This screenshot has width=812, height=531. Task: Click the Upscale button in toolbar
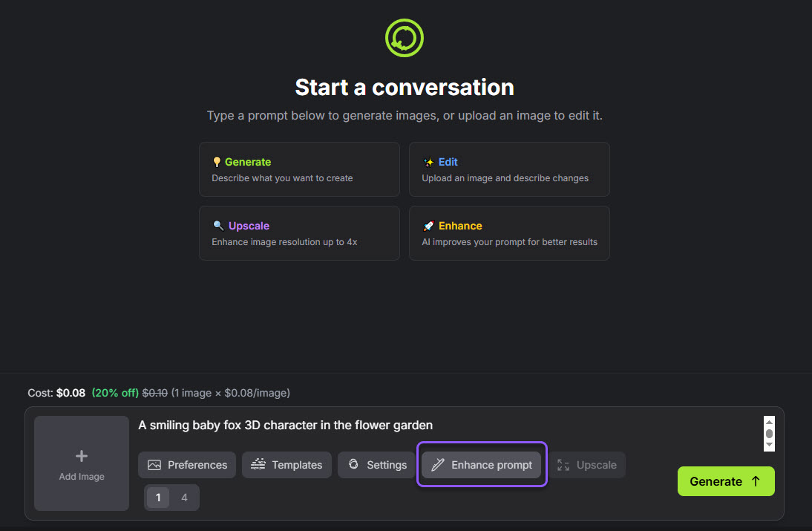pyautogui.click(x=587, y=465)
